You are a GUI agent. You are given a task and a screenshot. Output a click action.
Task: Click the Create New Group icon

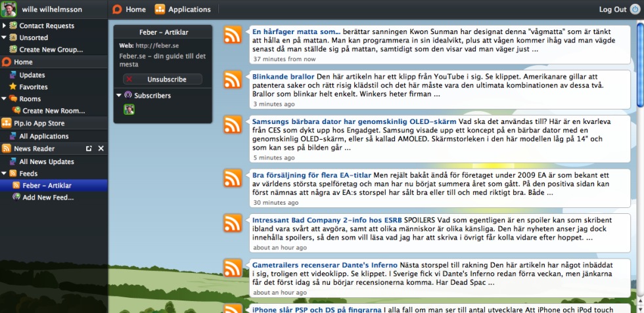tap(13, 49)
